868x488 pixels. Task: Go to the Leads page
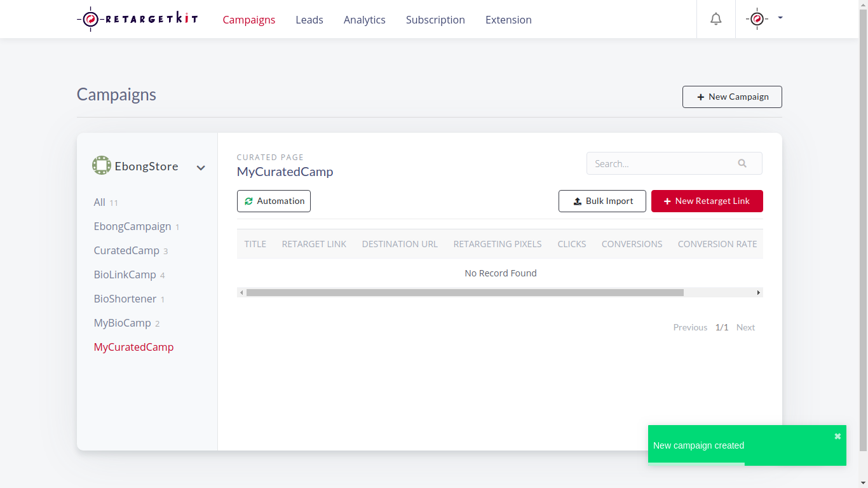tap(309, 20)
